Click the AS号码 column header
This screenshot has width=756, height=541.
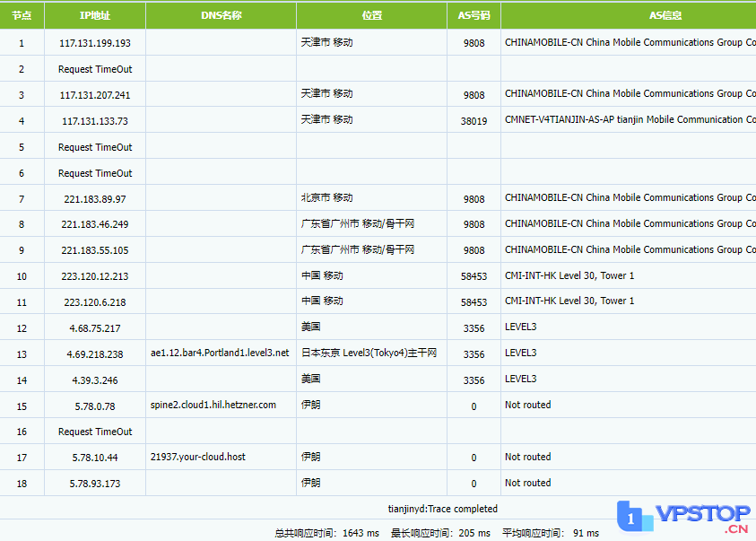(474, 15)
